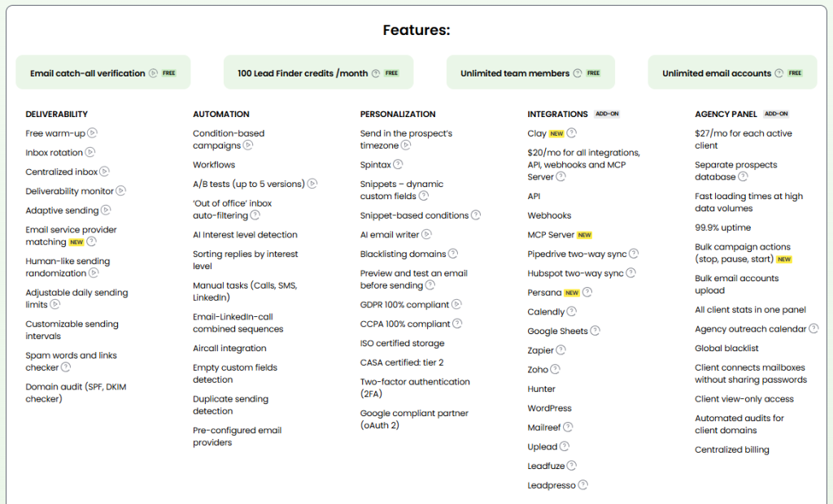This screenshot has height=504, width=833.
Task: Click the help icon beside Blacklisting domains
Action: point(453,254)
